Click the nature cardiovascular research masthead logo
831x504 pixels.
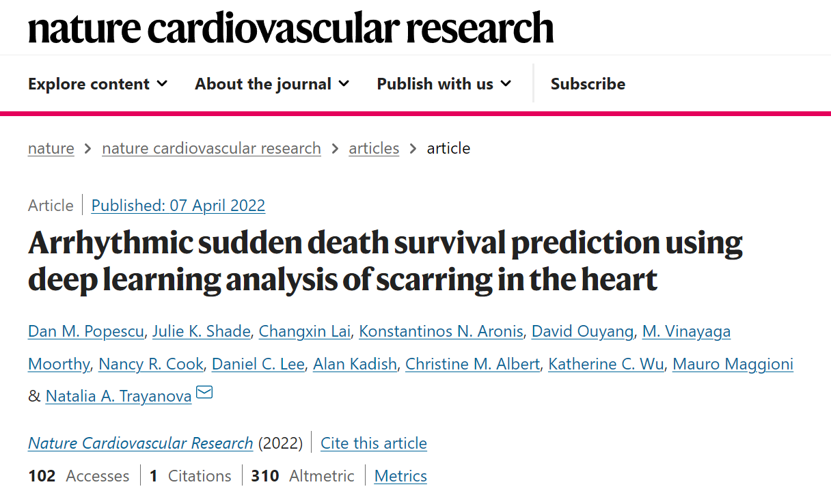tap(290, 28)
